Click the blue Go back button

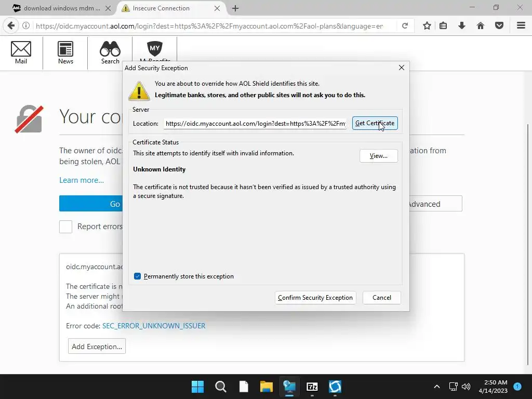91,204
